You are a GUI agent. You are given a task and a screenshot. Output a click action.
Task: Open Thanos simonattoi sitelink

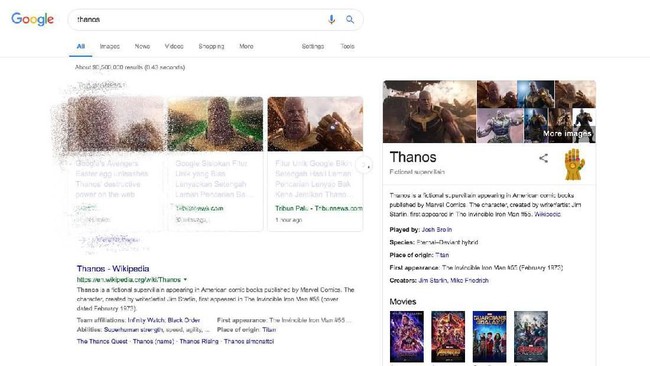249,342
